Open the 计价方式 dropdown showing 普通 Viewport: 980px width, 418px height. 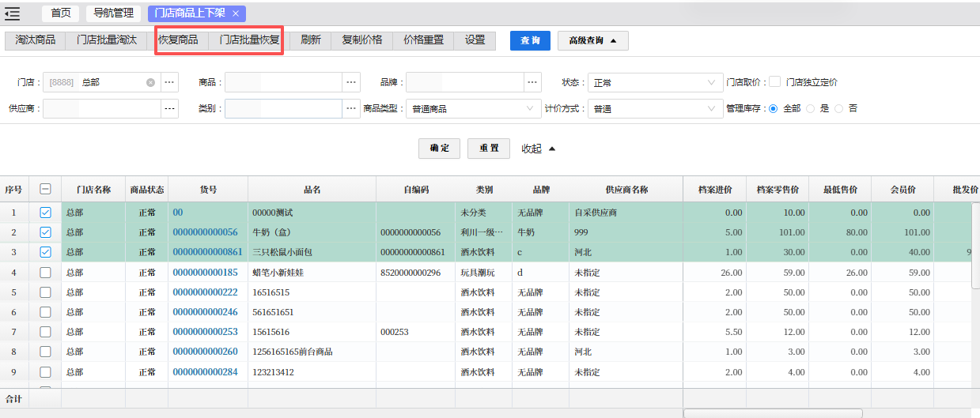(x=655, y=108)
